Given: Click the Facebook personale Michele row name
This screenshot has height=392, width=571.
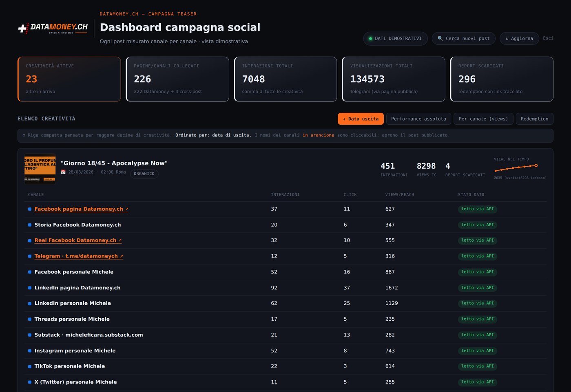Looking at the screenshot, I should 74,272.
